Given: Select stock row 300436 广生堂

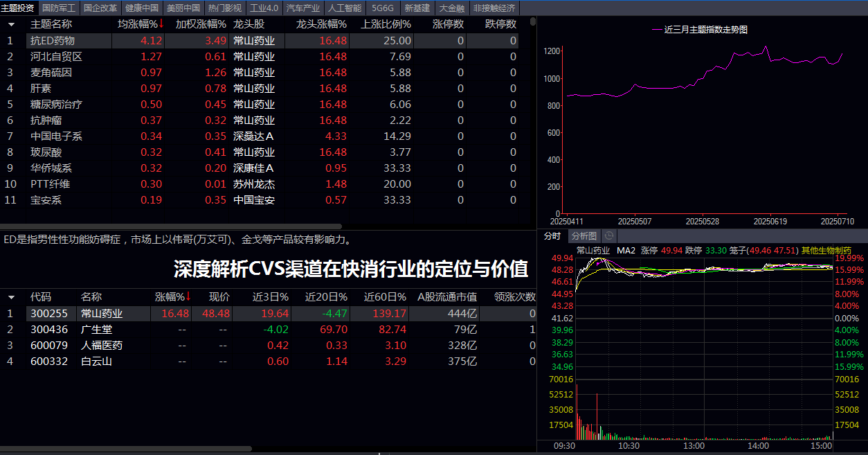Looking at the screenshot, I should click(269, 330).
